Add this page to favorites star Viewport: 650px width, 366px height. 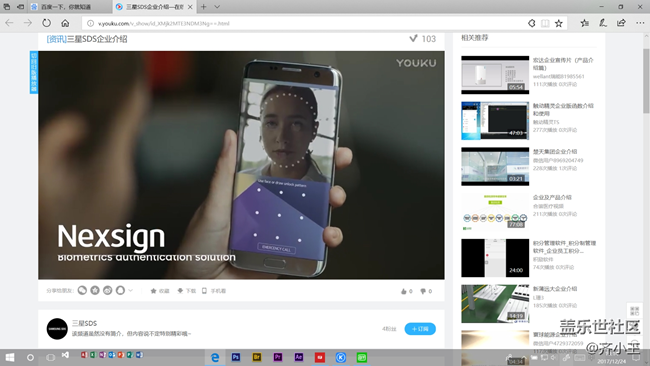point(559,24)
